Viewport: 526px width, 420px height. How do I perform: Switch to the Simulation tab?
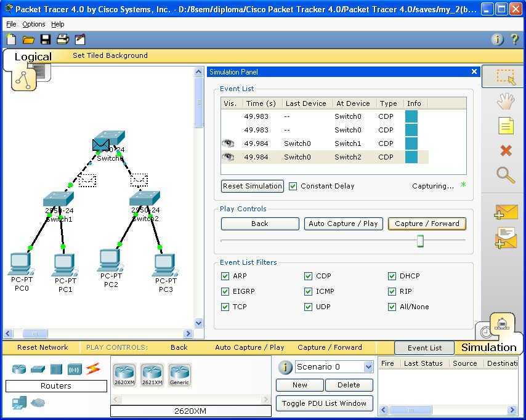[x=489, y=347]
